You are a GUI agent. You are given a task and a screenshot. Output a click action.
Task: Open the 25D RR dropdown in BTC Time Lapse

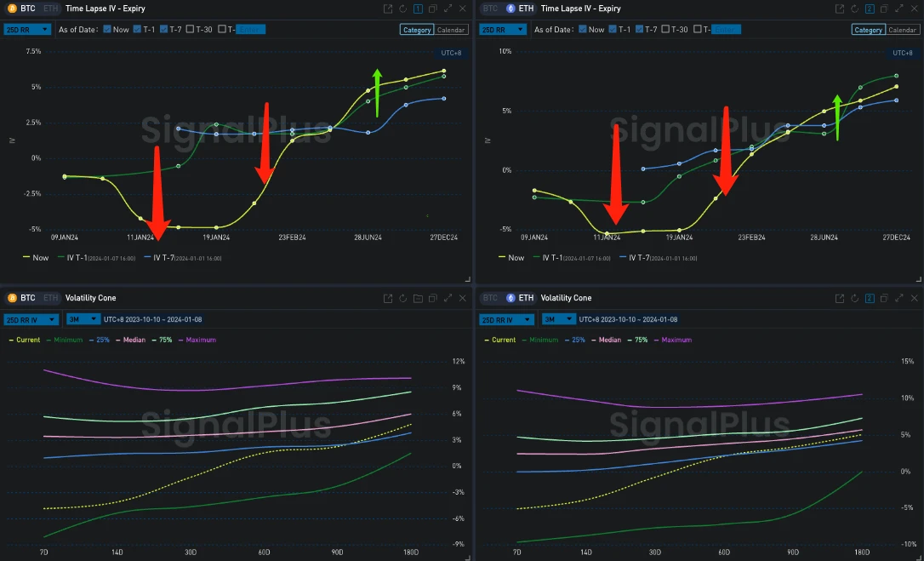pyautogui.click(x=28, y=29)
